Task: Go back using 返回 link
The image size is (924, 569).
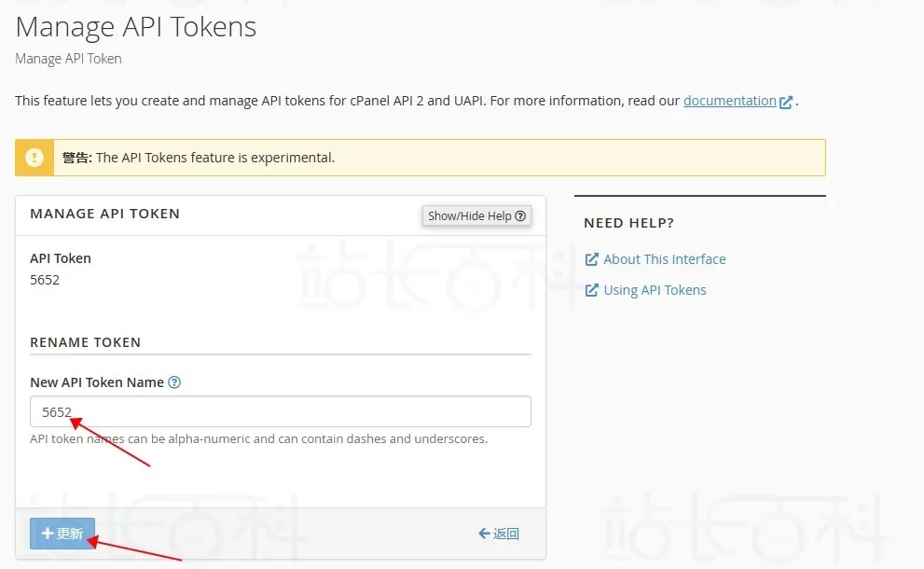Action: pos(506,534)
